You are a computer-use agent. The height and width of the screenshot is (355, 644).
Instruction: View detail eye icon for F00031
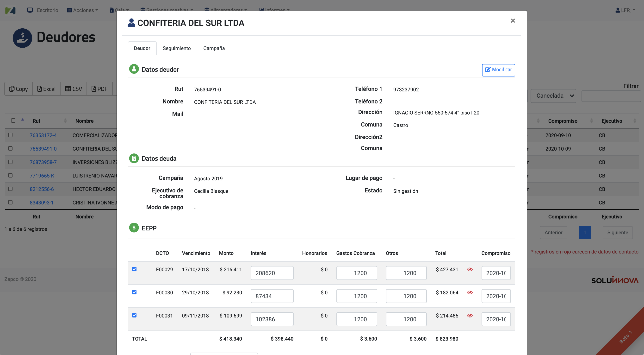click(470, 316)
